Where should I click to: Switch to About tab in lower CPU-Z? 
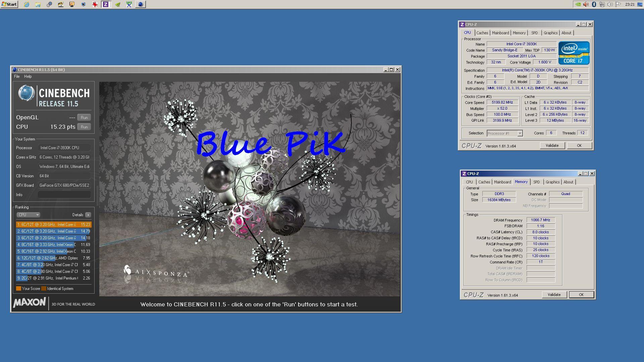tap(568, 182)
